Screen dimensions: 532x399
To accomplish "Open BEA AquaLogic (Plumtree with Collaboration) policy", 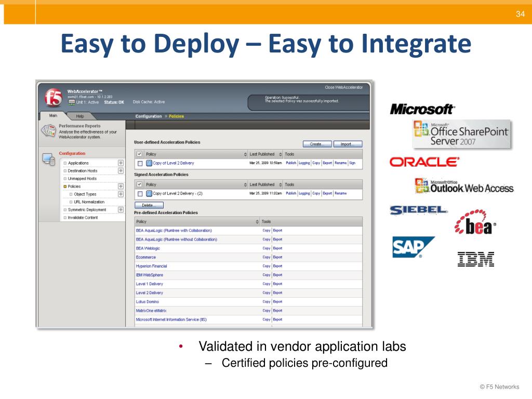I will 174,230.
